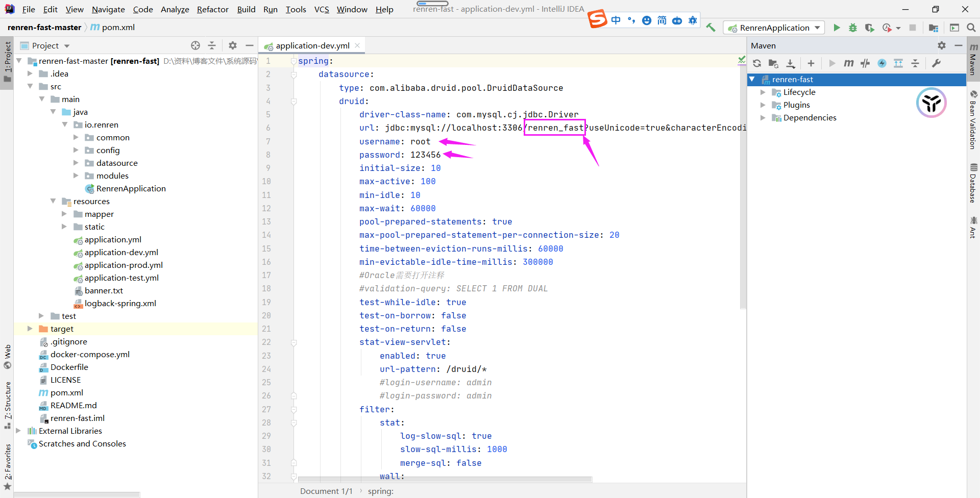Expand Plugins node in Maven
This screenshot has height=498, width=980.
pos(763,105)
